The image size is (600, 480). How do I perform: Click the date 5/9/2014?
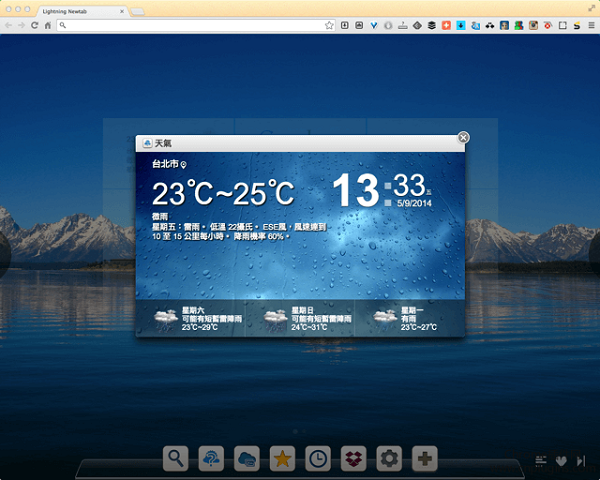click(x=414, y=203)
